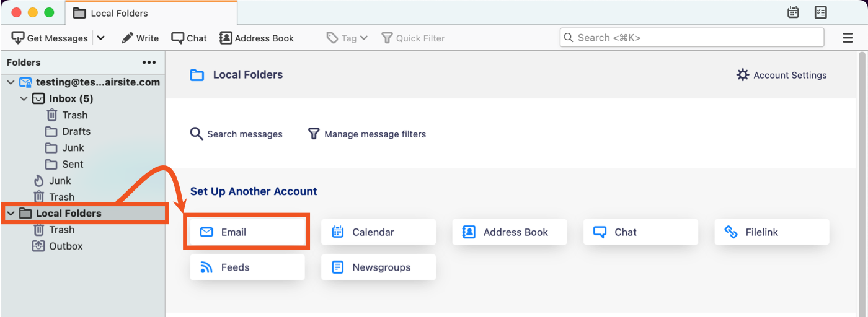The height and width of the screenshot is (317, 868).
Task: Click the Filelink setup icon
Action: click(731, 232)
